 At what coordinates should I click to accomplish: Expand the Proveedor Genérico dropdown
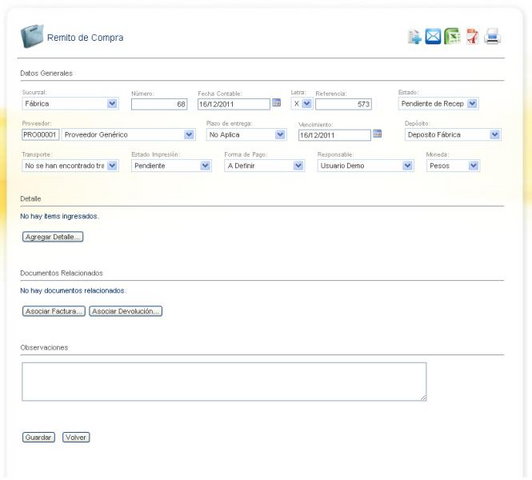pos(128,135)
